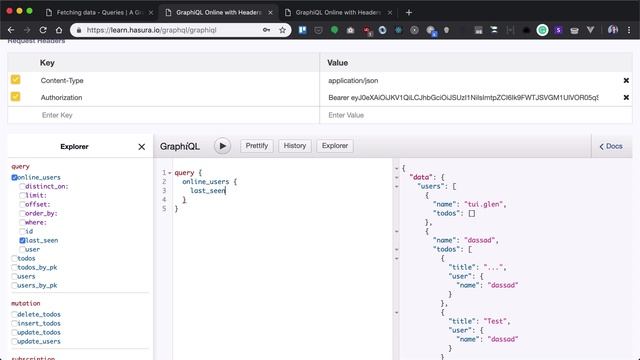Open saved passwords key icon
Image resolution: width=640 pixels, height=360 pixels.
(x=267, y=30)
